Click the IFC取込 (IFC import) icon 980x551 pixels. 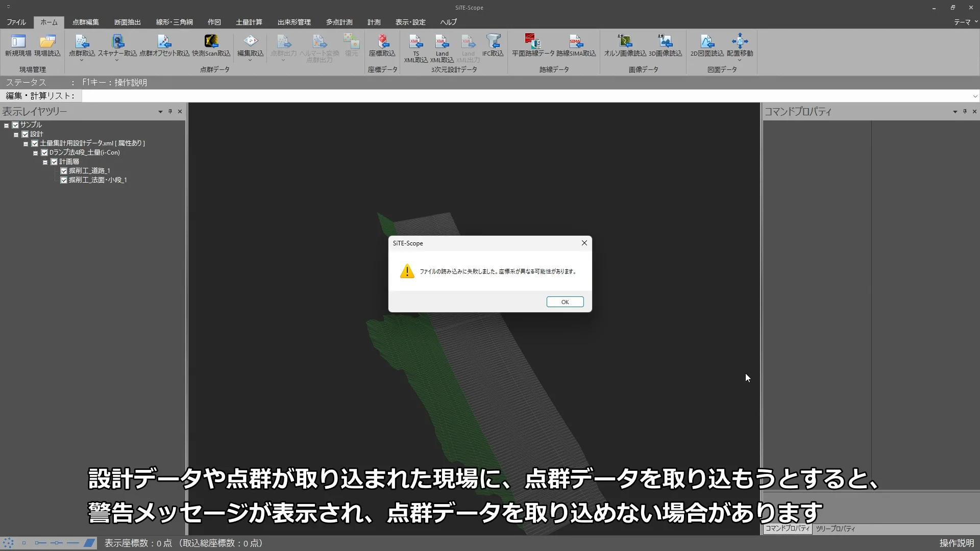click(x=493, y=42)
